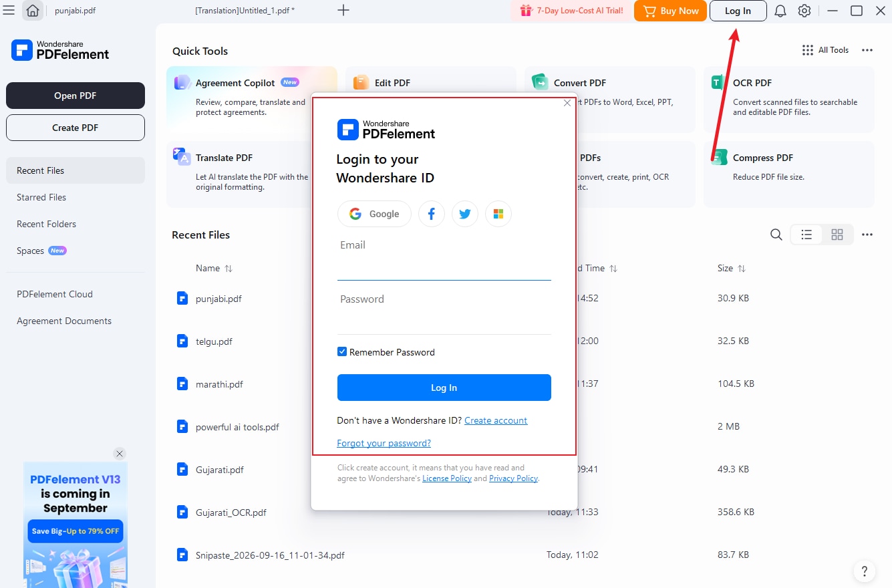The image size is (892, 588).
Task: Sort files by Size column
Action: tap(732, 268)
